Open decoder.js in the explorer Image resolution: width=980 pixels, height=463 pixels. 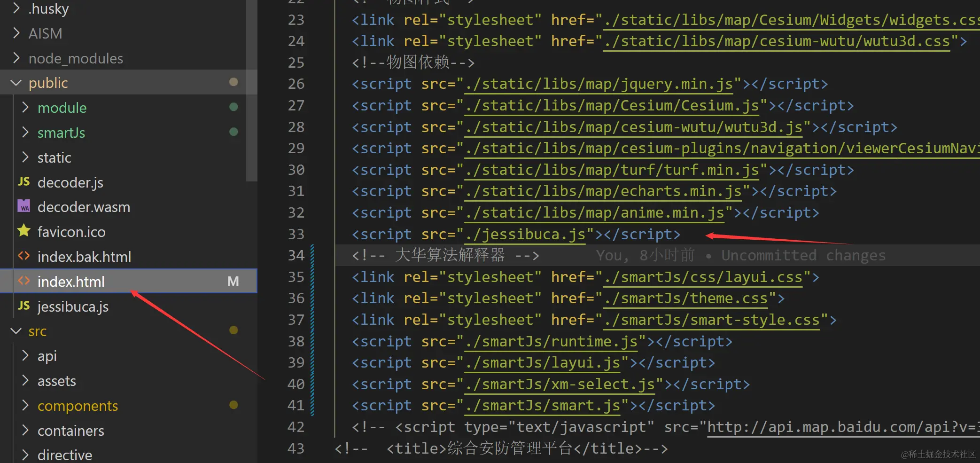[70, 182]
